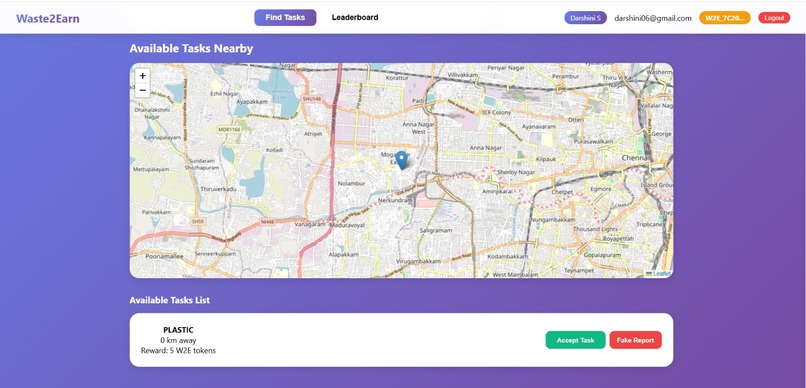Click the PLASTIC task title
The height and width of the screenshot is (388, 806).
coord(178,330)
